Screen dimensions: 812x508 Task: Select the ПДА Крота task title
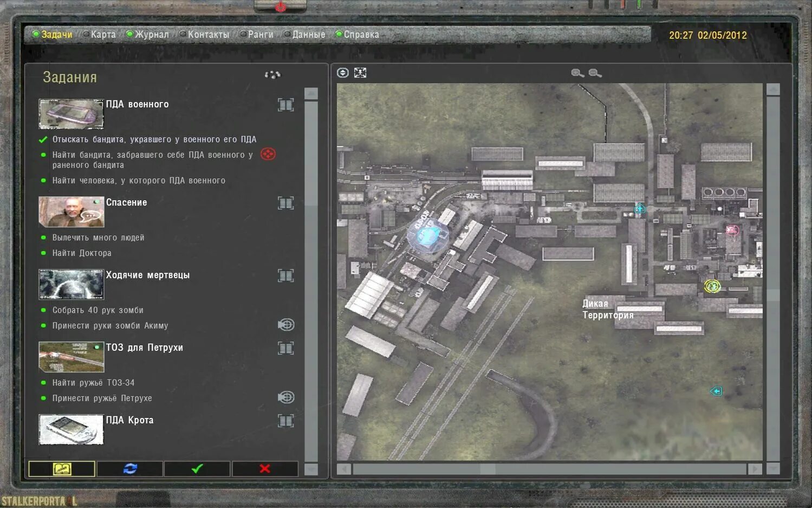point(130,420)
